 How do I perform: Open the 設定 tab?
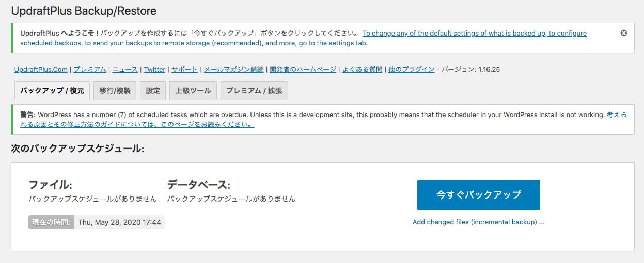tap(153, 90)
